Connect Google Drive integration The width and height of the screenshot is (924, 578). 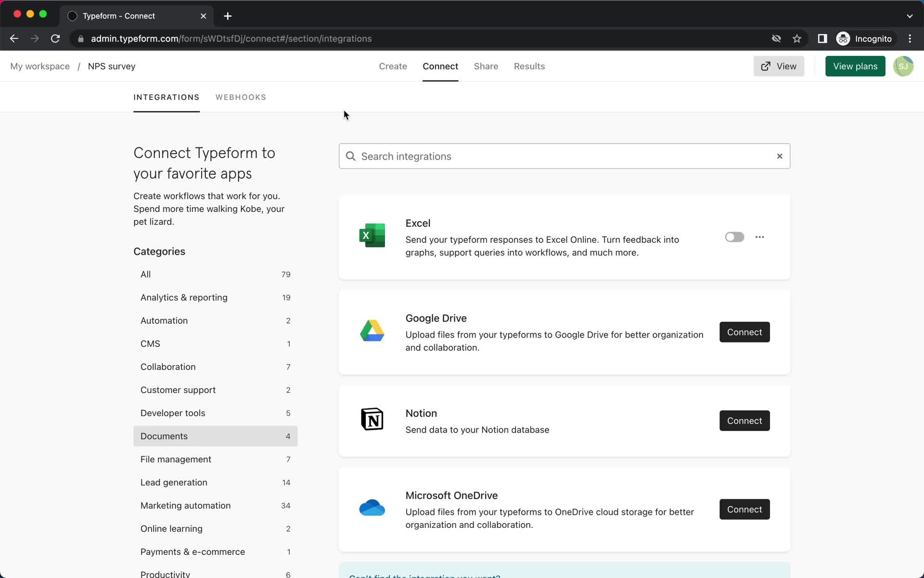click(x=744, y=331)
